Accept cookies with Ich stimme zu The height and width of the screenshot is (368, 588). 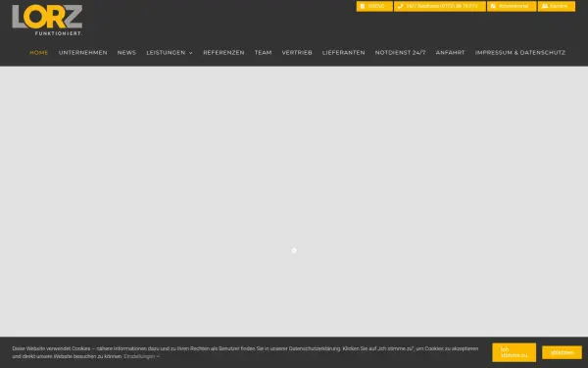(514, 352)
